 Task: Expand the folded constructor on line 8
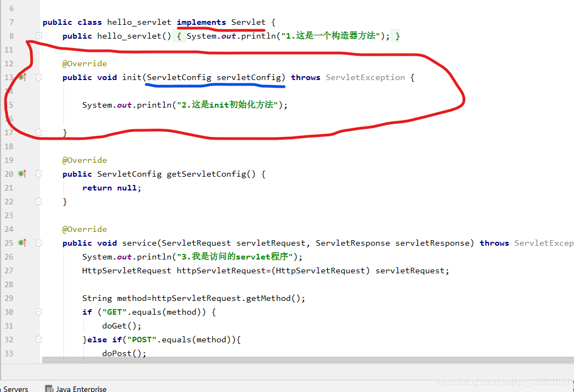39,36
